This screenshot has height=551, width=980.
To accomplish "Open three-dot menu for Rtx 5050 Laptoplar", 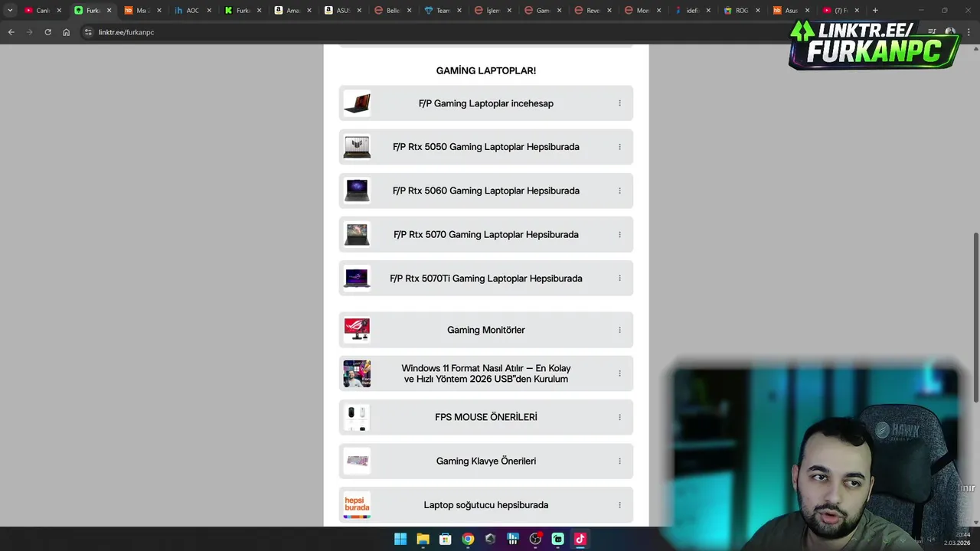I will (619, 147).
